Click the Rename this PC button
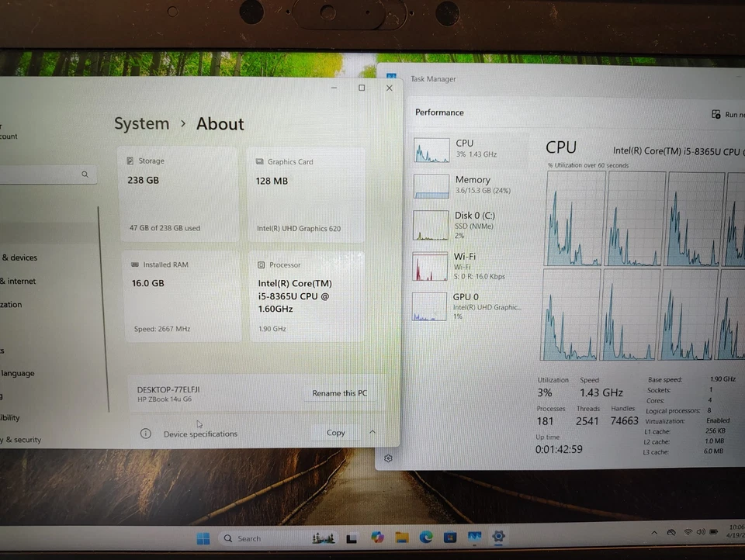The height and width of the screenshot is (560, 745). pyautogui.click(x=339, y=392)
